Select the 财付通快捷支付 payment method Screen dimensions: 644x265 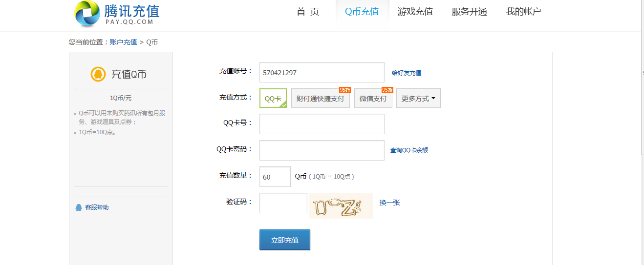pyautogui.click(x=321, y=98)
